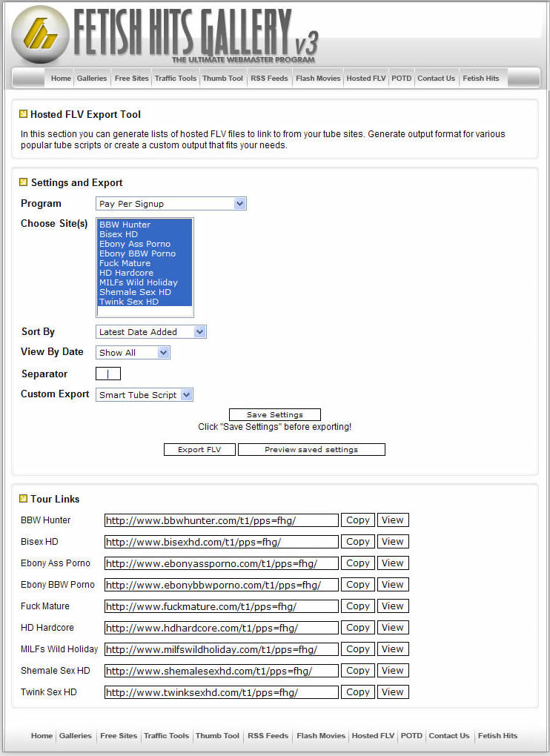550x756 pixels.
Task: Open Traffic Tools in the footer navigation
Action: point(166,735)
